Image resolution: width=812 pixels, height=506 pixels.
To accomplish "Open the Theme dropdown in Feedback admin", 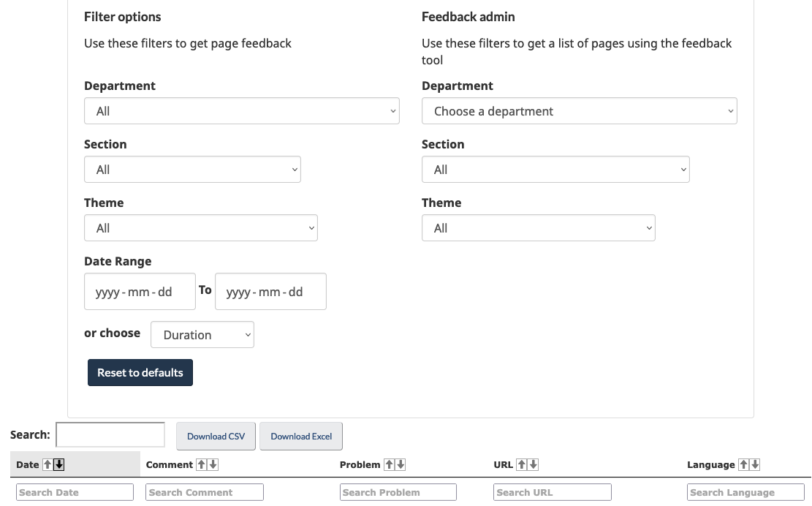I will coord(538,227).
